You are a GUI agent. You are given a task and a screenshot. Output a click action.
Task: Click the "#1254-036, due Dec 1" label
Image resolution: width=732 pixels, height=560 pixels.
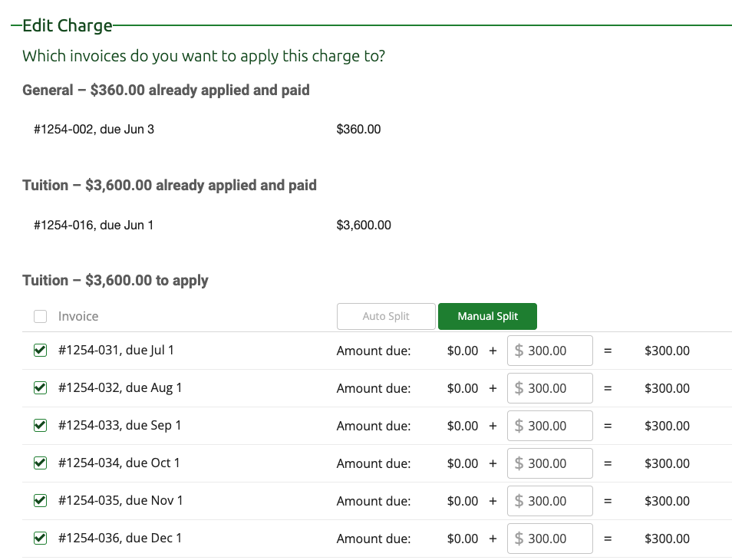click(x=120, y=538)
